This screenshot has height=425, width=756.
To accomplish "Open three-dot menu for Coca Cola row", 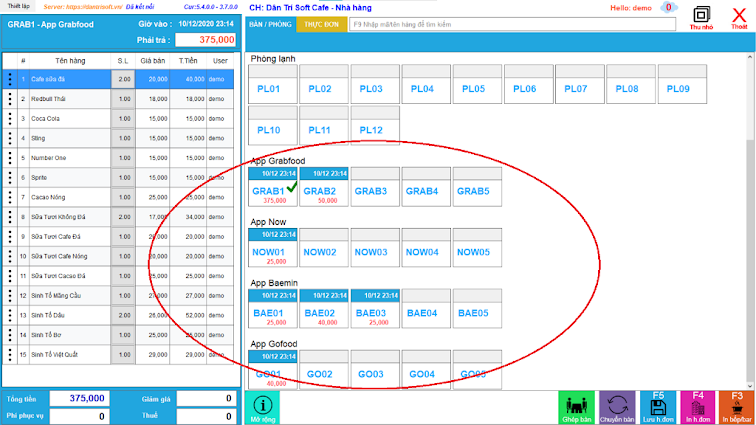I will [10, 119].
